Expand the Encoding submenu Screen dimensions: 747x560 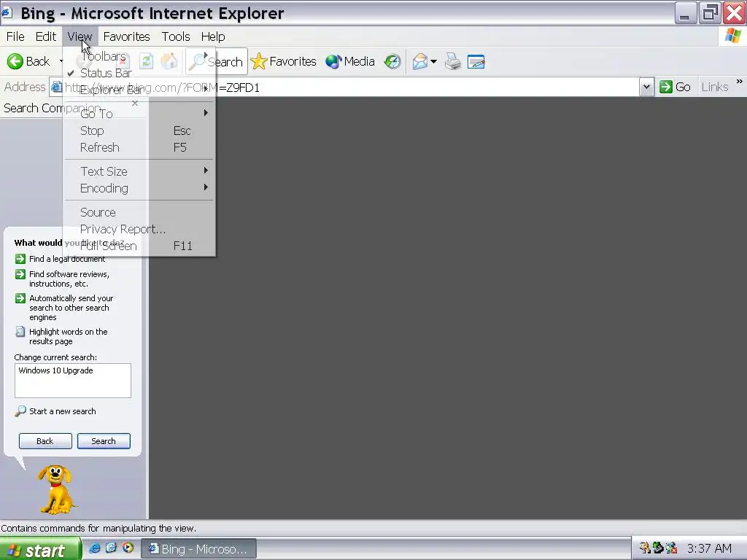click(139, 188)
